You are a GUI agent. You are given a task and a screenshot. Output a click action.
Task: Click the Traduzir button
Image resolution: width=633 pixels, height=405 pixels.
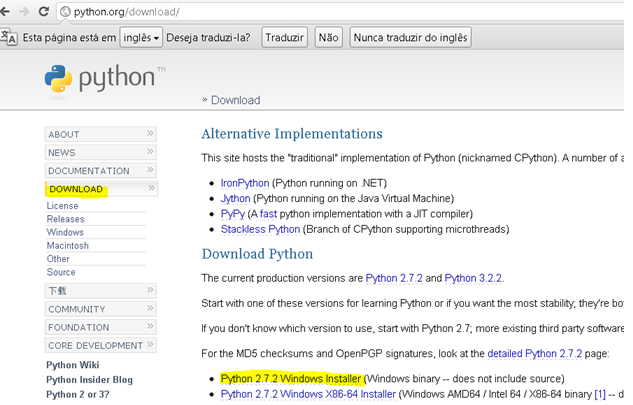click(x=284, y=37)
